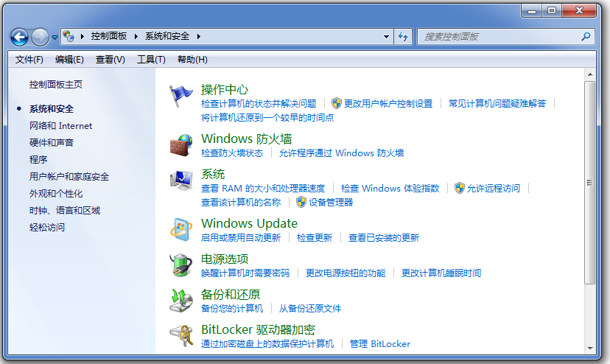
Task: Click the BitLocker padlock drive icon
Action: [181, 335]
